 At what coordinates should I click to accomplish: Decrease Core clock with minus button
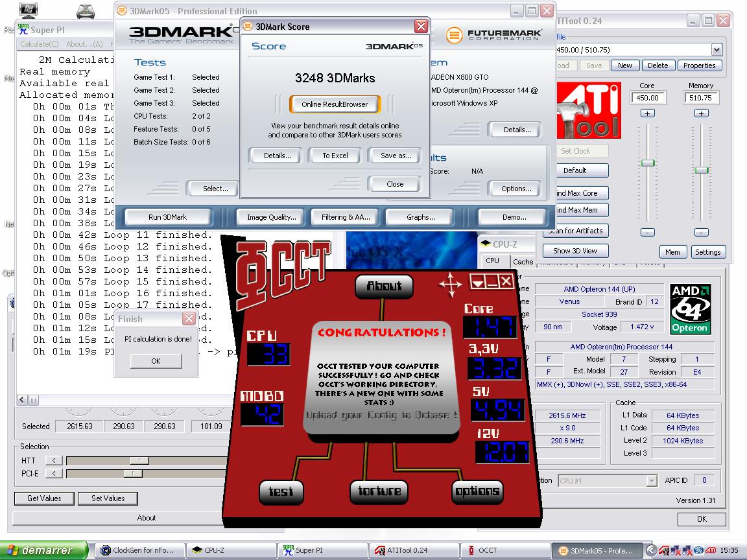click(647, 233)
